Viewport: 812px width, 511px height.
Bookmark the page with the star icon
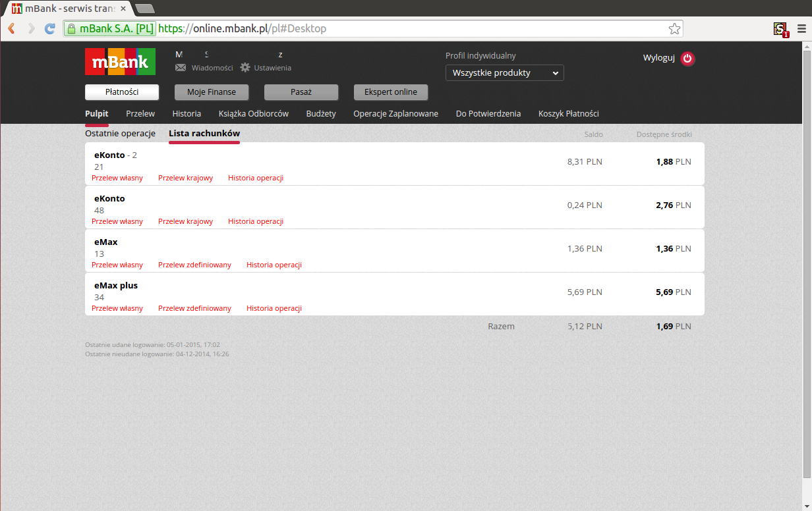click(x=674, y=28)
